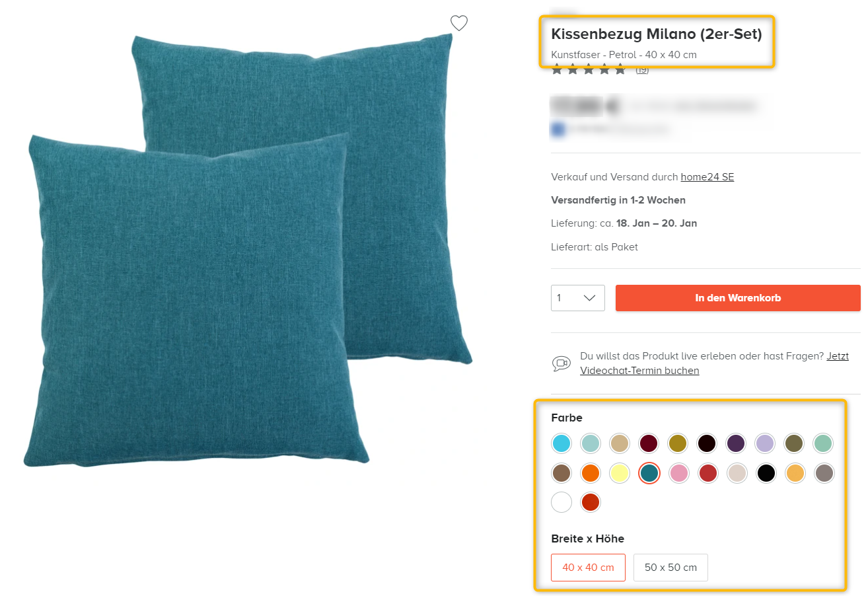The height and width of the screenshot is (596, 868).
Task: Open the home24 SE seller link
Action: coord(707,177)
